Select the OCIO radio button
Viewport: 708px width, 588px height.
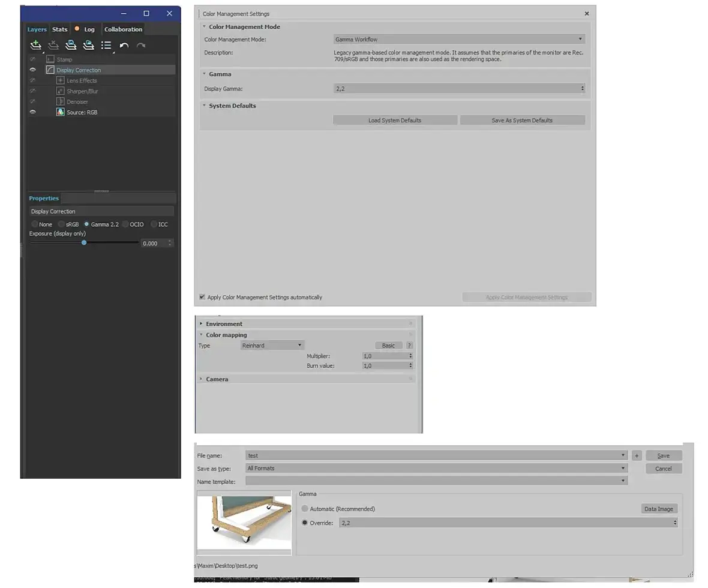[x=125, y=224]
